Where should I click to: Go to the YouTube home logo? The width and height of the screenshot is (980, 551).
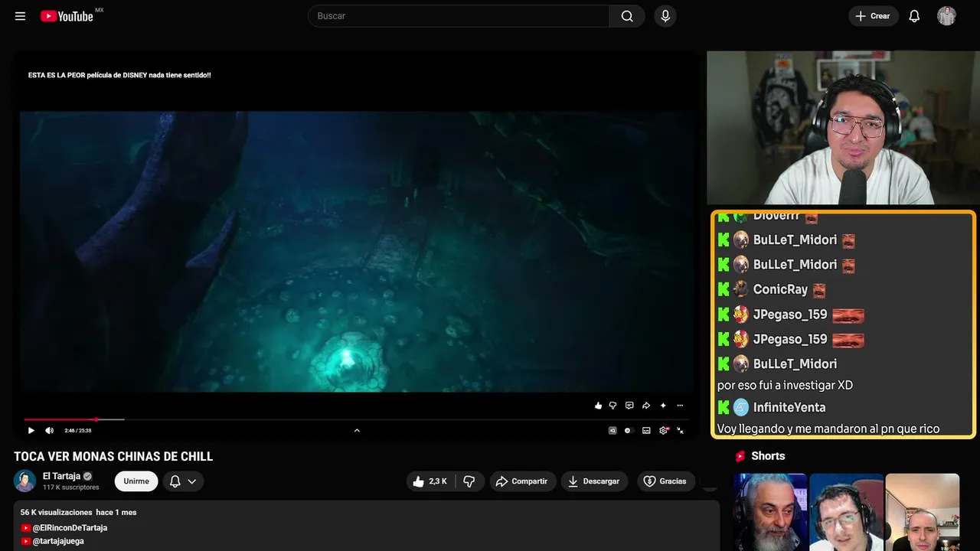pyautogui.click(x=67, y=16)
